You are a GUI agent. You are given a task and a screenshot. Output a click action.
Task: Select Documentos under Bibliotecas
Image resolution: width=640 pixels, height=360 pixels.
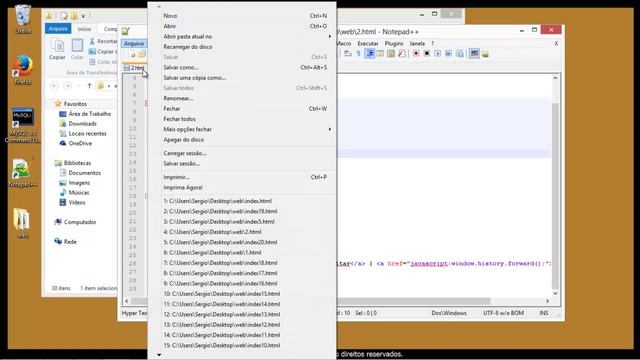tap(84, 173)
